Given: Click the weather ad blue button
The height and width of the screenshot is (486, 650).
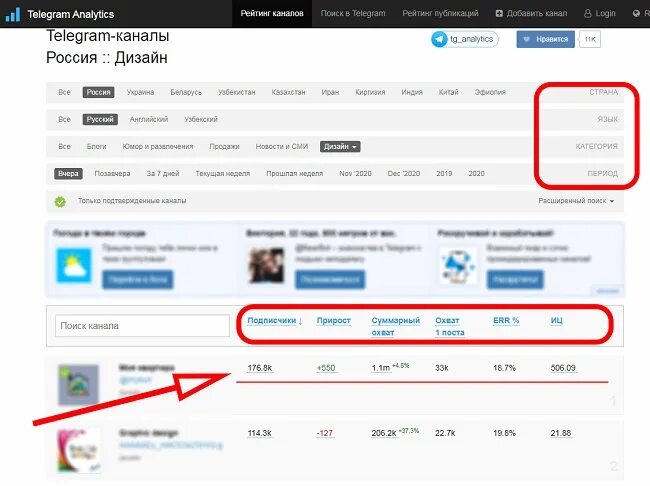Looking at the screenshot, I should (x=138, y=280).
